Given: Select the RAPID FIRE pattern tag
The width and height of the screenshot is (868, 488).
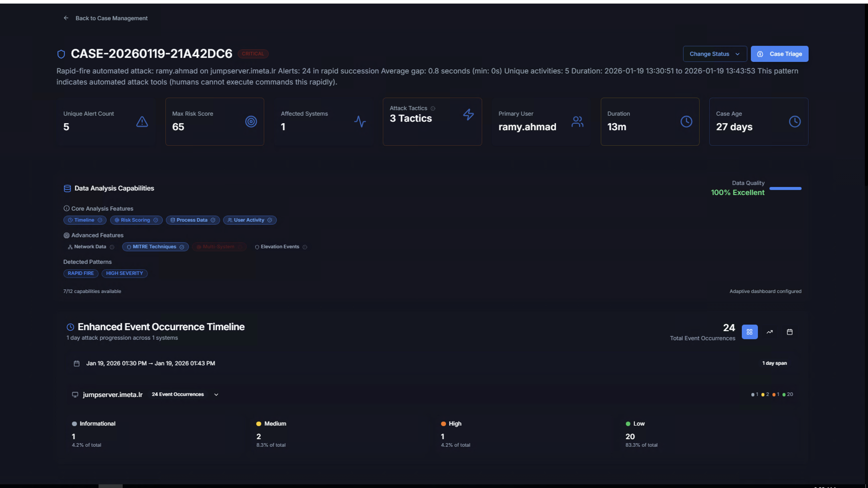Looking at the screenshot, I should [x=81, y=273].
